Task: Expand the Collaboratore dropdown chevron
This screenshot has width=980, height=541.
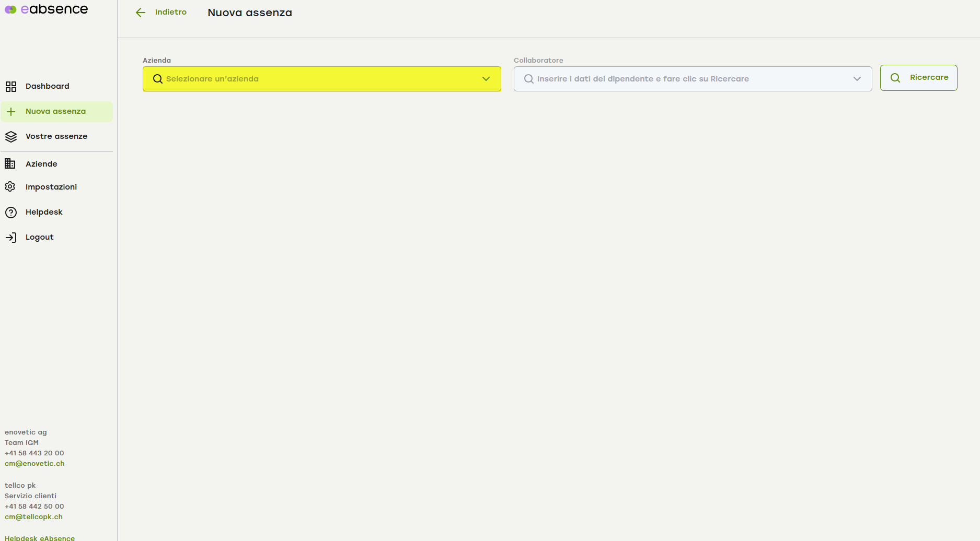Action: tap(857, 79)
